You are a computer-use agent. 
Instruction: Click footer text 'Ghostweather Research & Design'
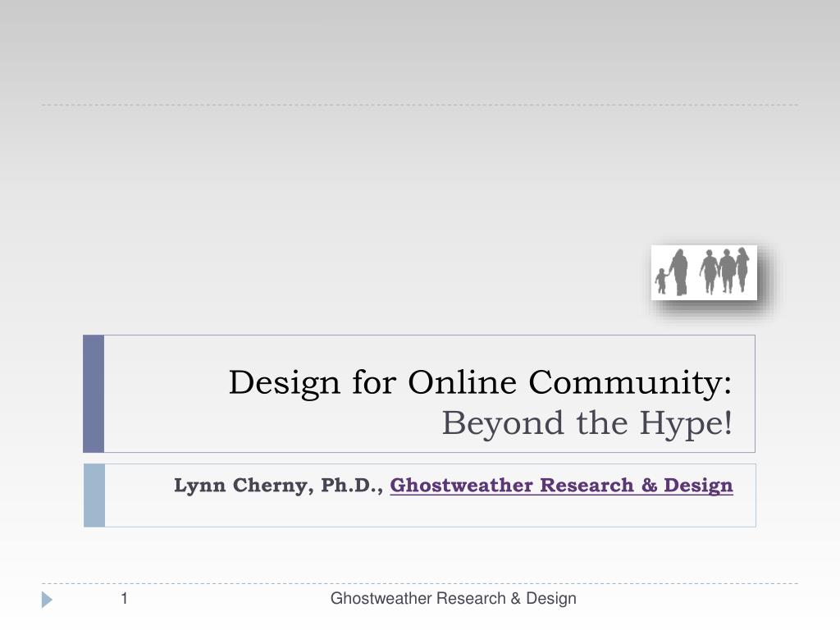453,598
